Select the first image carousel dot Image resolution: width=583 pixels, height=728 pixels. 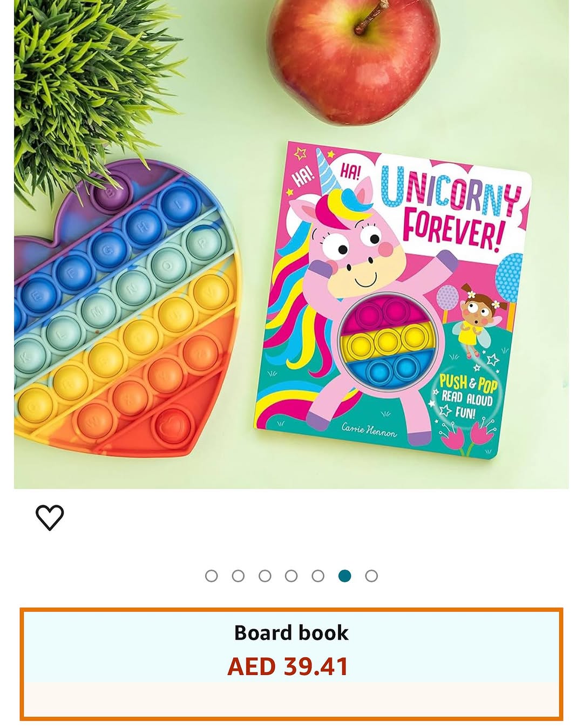(212, 576)
